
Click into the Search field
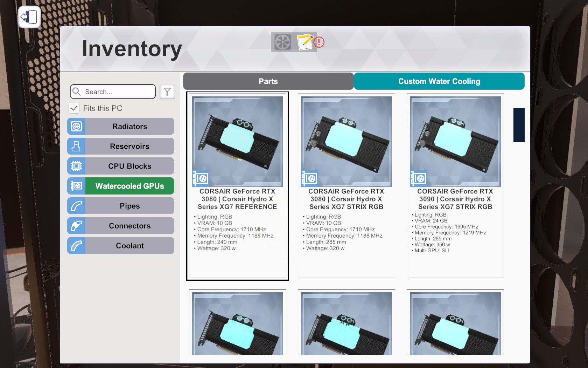click(x=113, y=91)
